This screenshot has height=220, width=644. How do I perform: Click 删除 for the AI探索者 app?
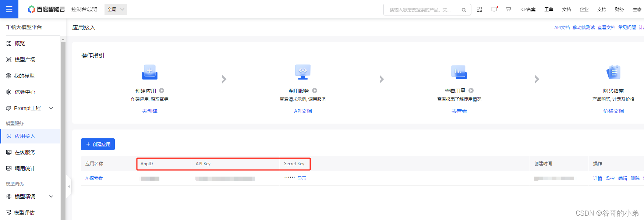(635, 178)
